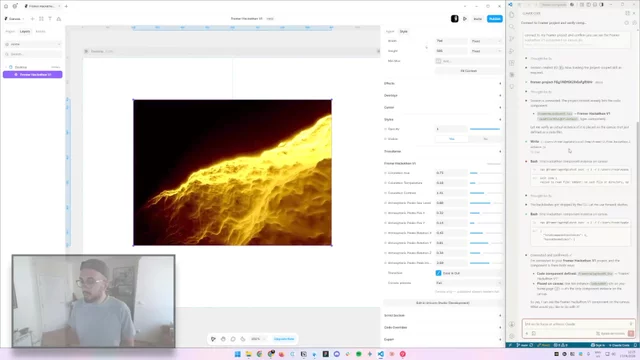Screen dimensions: 640x360
Task: Click the Fit Content button
Action: pos(469,71)
